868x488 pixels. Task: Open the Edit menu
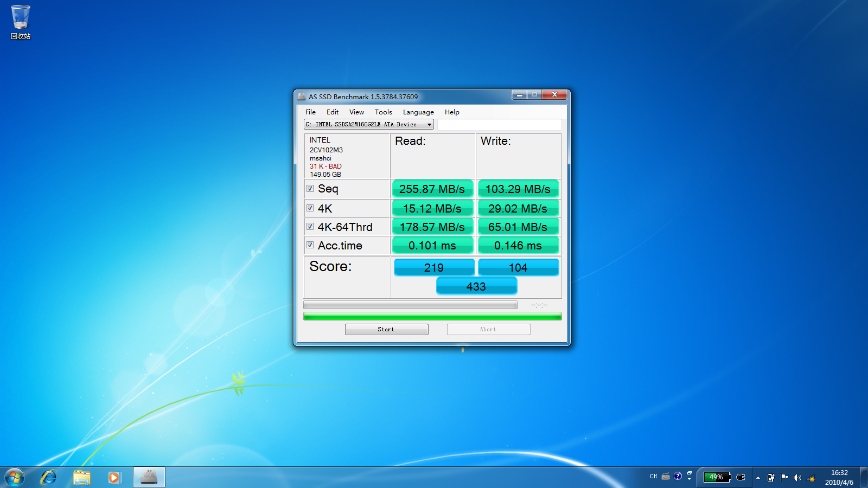333,112
